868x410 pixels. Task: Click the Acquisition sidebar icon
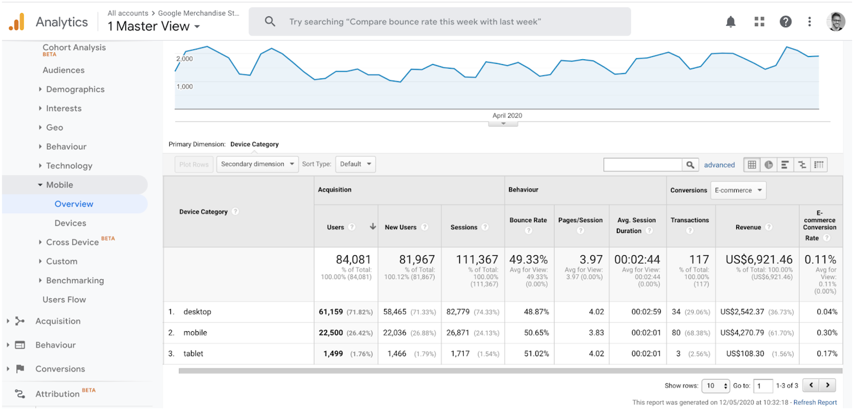tap(20, 321)
